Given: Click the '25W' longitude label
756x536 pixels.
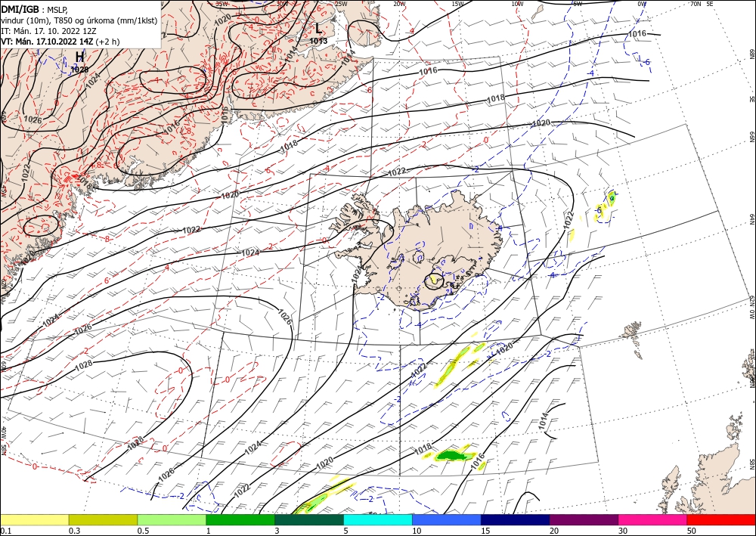Looking at the screenshot, I should coord(341,3).
